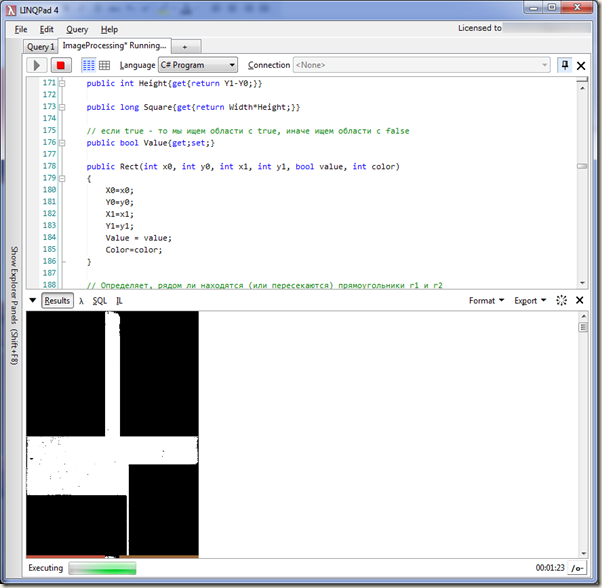Screen dimensions: 602x588
Task: Run the query with the play button
Action: pos(36,65)
